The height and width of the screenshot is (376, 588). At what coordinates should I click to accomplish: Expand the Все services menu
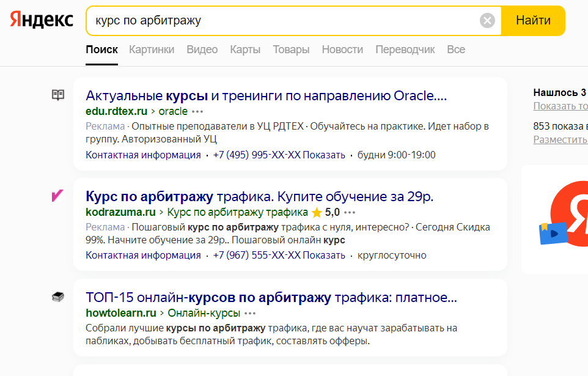(x=456, y=50)
